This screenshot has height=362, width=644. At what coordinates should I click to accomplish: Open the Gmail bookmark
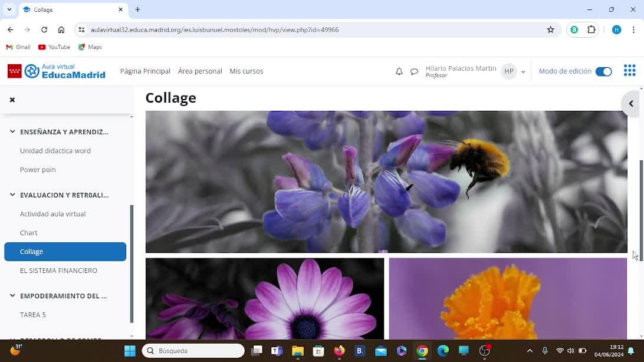coord(18,47)
